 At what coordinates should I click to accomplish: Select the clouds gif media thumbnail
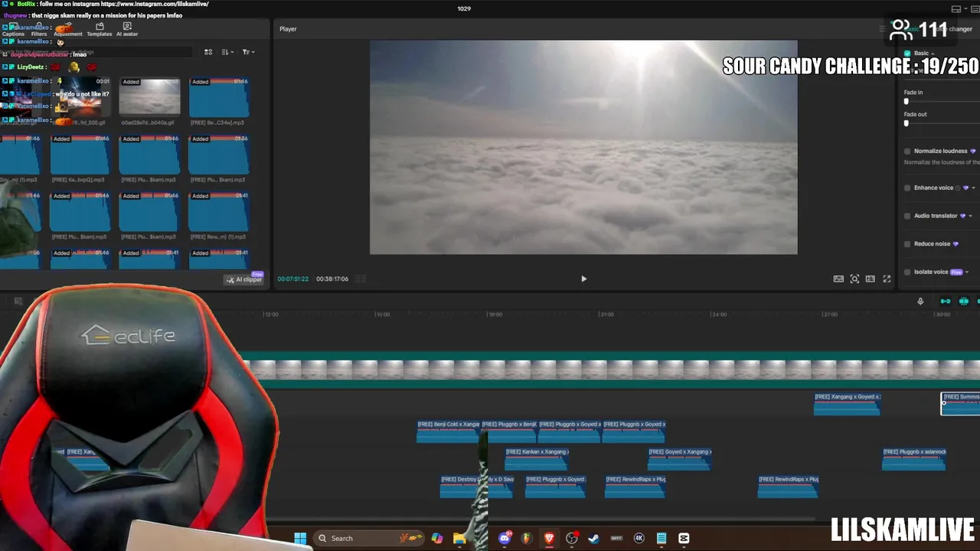149,96
